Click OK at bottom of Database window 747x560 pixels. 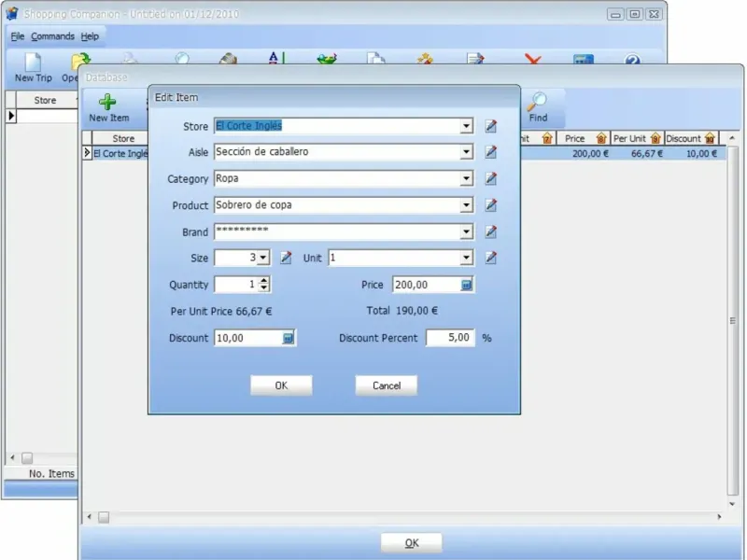pos(412,543)
